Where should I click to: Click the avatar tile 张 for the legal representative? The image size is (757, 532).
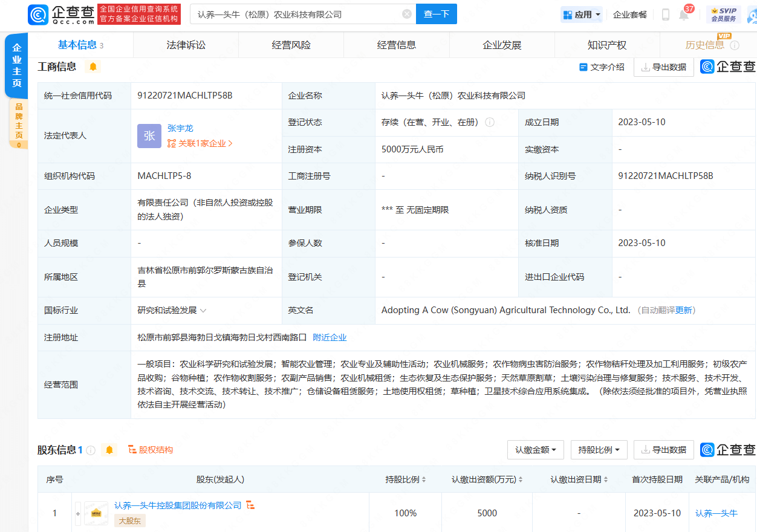[149, 136]
